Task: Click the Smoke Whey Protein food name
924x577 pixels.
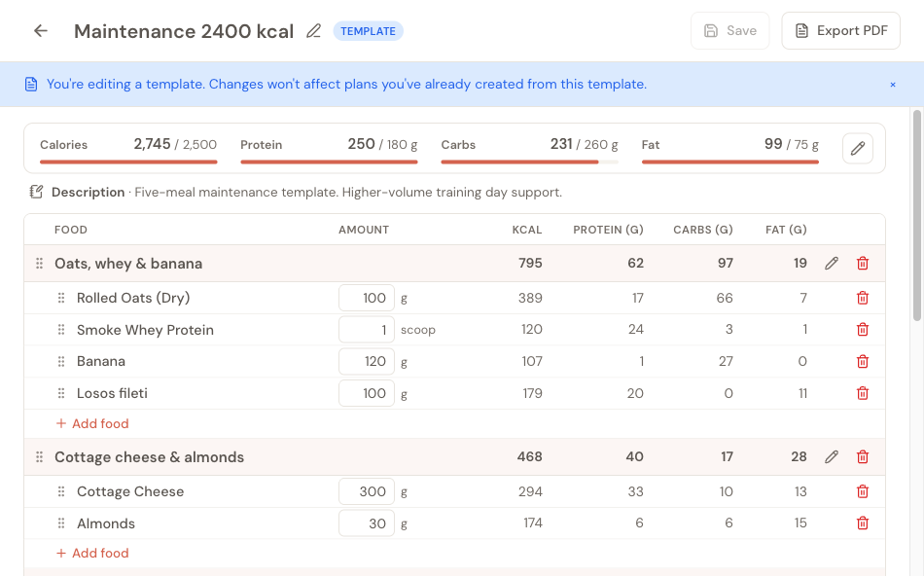Action: click(x=145, y=330)
